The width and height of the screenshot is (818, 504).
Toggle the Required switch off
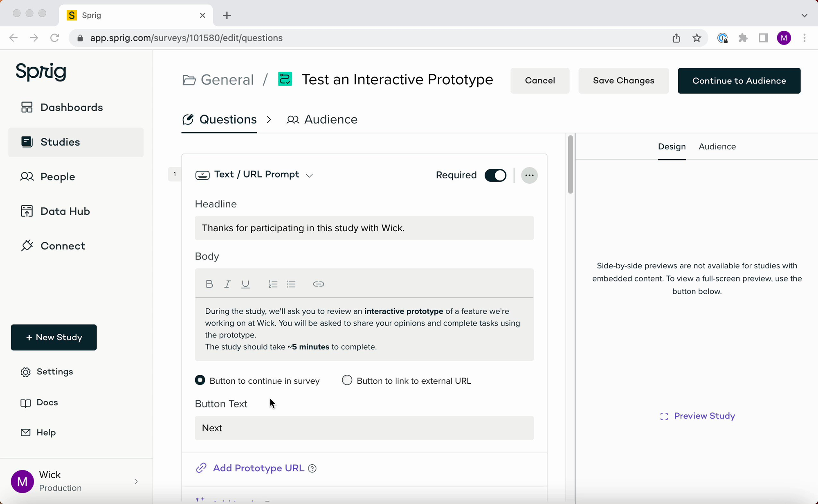click(x=495, y=175)
